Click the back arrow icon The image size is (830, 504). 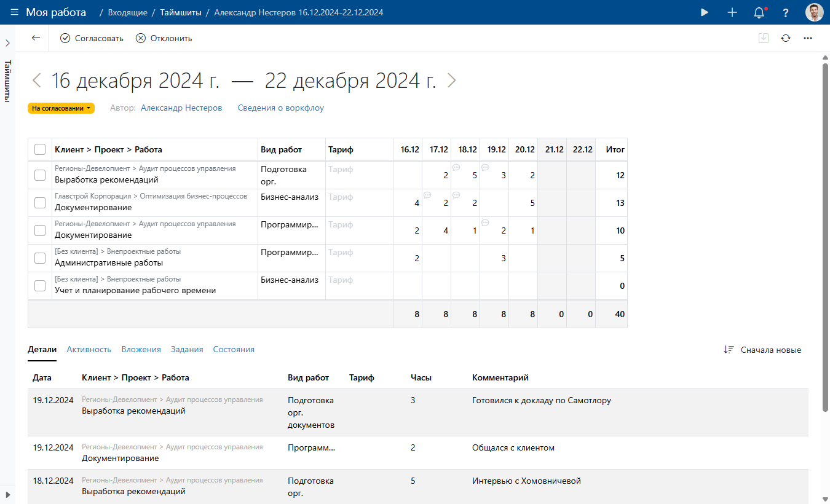click(36, 38)
